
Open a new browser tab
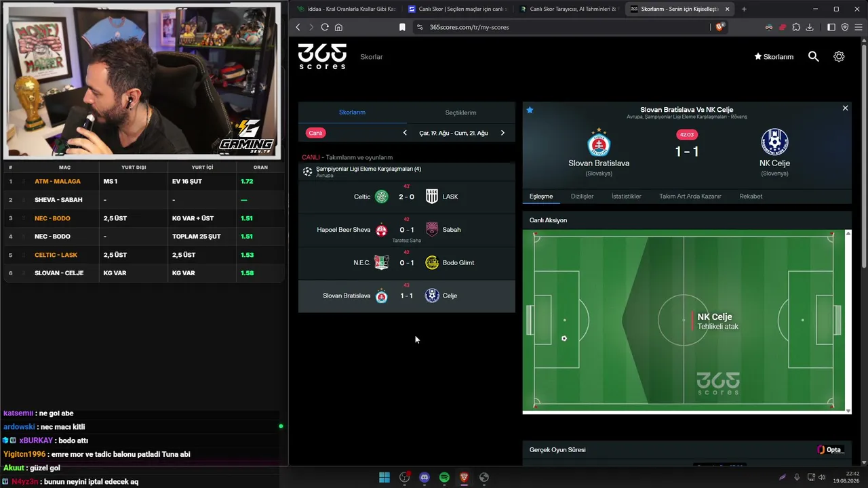(744, 9)
